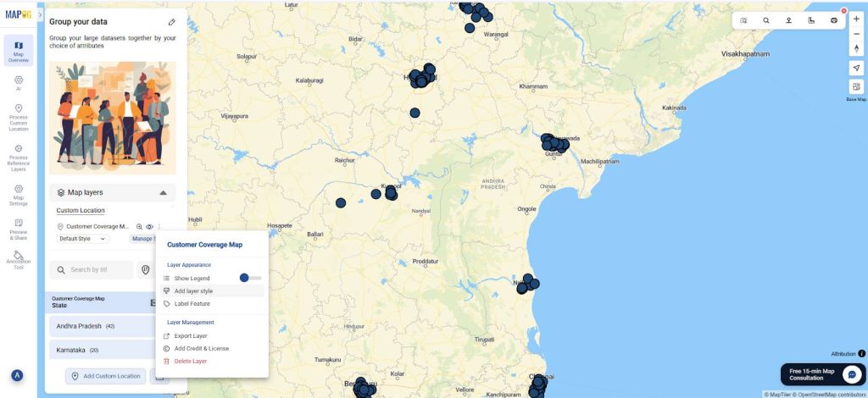Click the MAPOG logo
The image size is (868, 398).
(19, 14)
